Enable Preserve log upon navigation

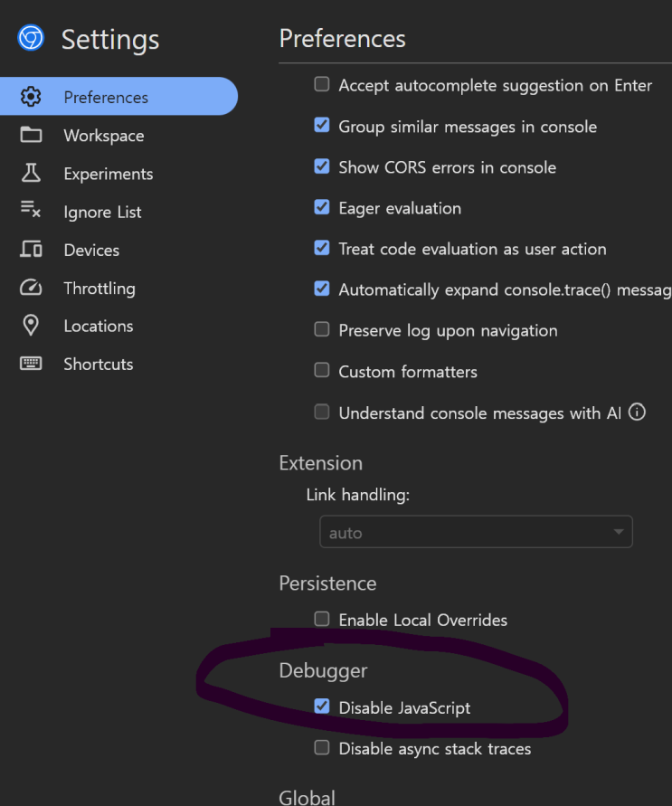(322, 330)
